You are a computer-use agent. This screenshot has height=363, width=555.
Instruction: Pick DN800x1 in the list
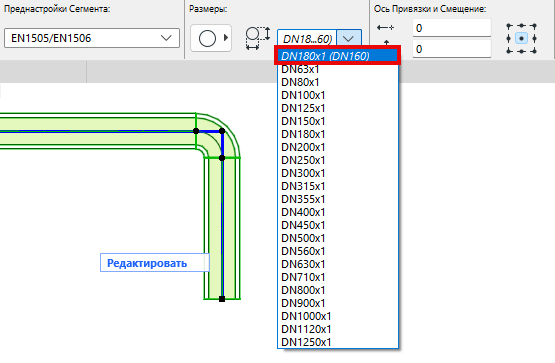tap(338, 290)
